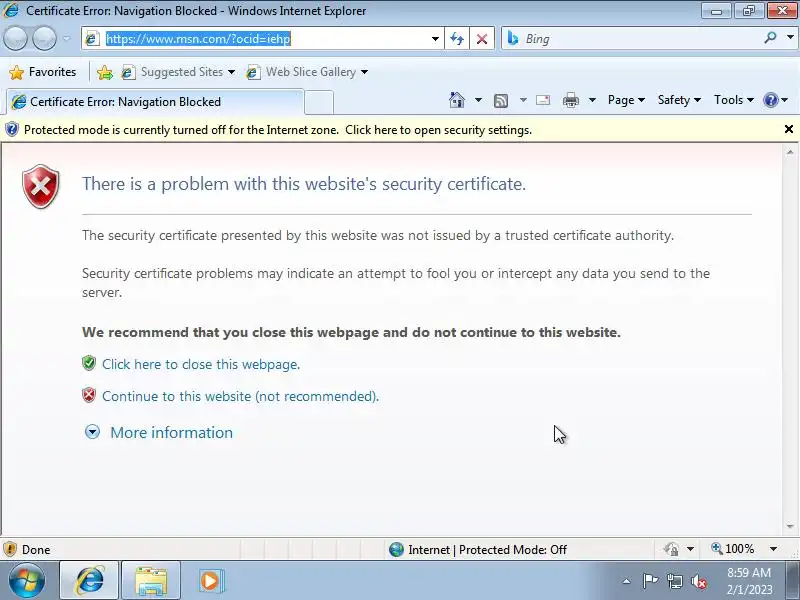This screenshot has width=800, height=600.
Task: Click the Add to Favorites Bar icon
Action: point(105,72)
